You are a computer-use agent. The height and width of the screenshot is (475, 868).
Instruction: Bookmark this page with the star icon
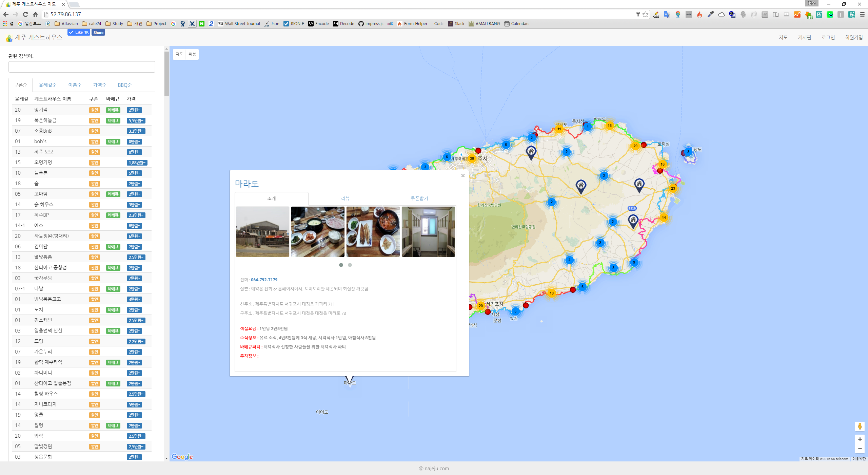click(646, 14)
